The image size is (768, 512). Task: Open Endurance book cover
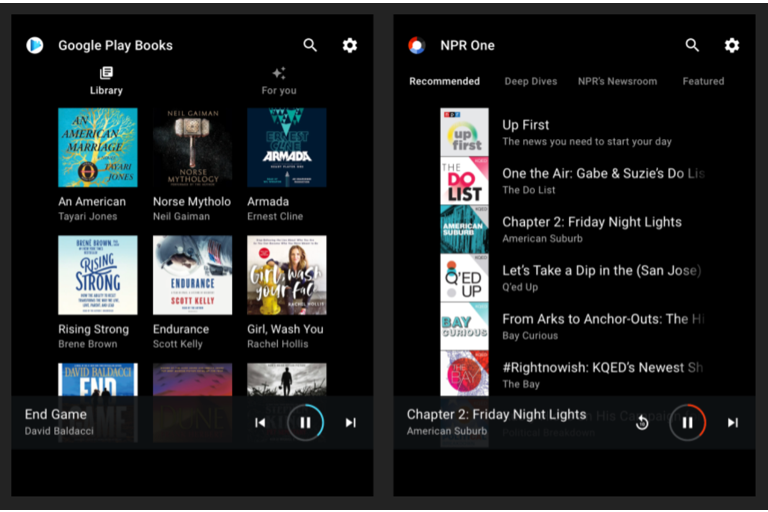192,275
